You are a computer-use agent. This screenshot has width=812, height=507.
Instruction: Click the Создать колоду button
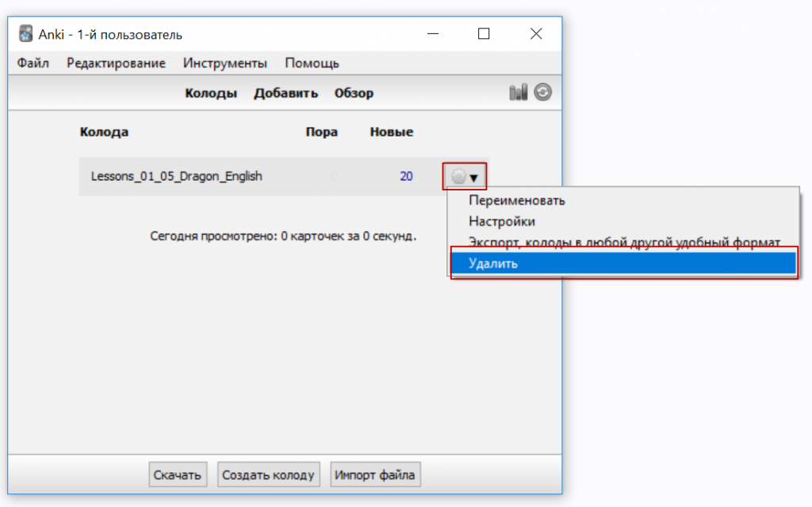click(x=268, y=474)
